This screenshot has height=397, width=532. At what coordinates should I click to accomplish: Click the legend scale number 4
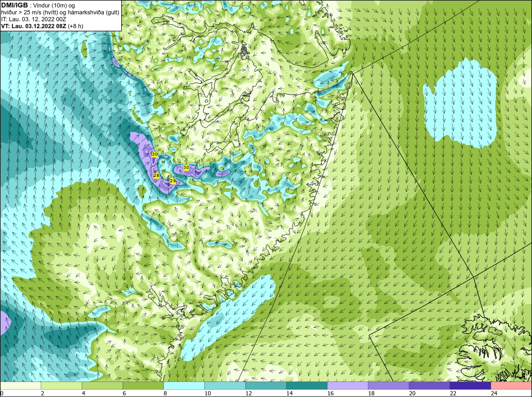click(x=84, y=393)
